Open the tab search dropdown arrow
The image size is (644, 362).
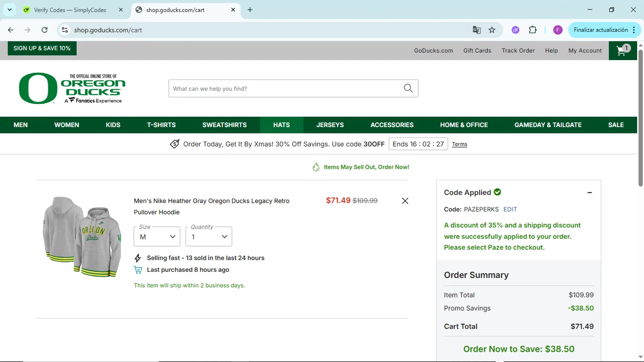tap(9, 10)
